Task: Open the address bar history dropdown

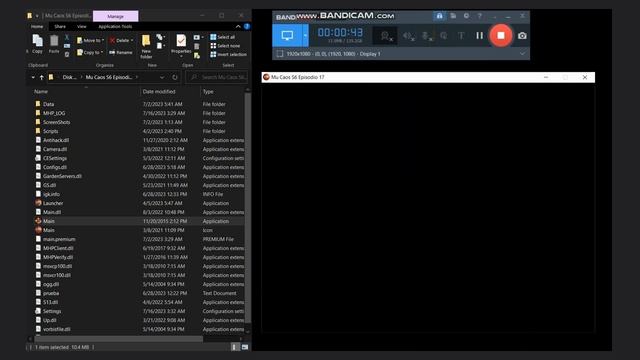Action: (162, 77)
